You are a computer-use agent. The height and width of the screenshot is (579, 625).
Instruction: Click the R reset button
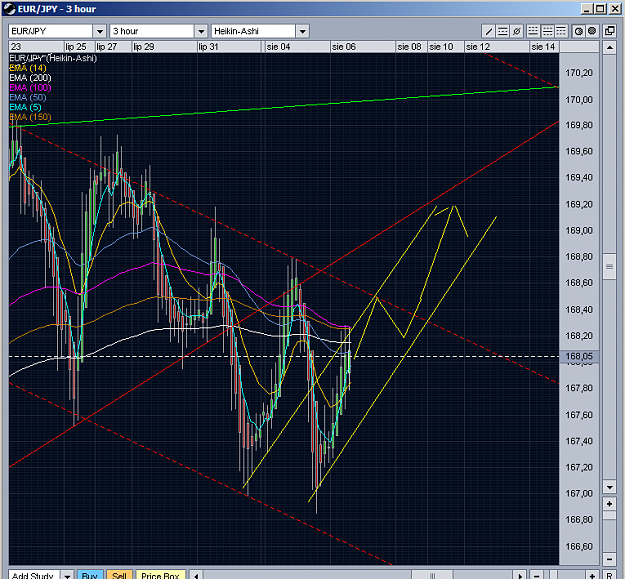pyautogui.click(x=609, y=575)
